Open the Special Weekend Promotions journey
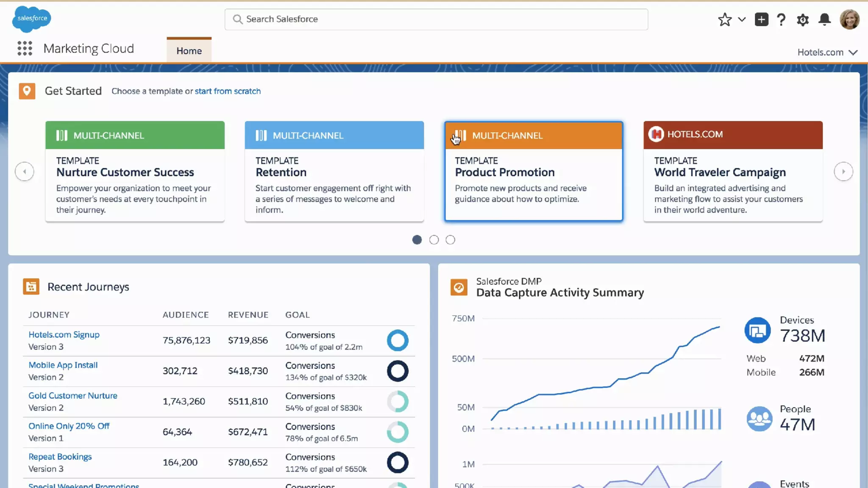868x488 pixels. click(83, 485)
